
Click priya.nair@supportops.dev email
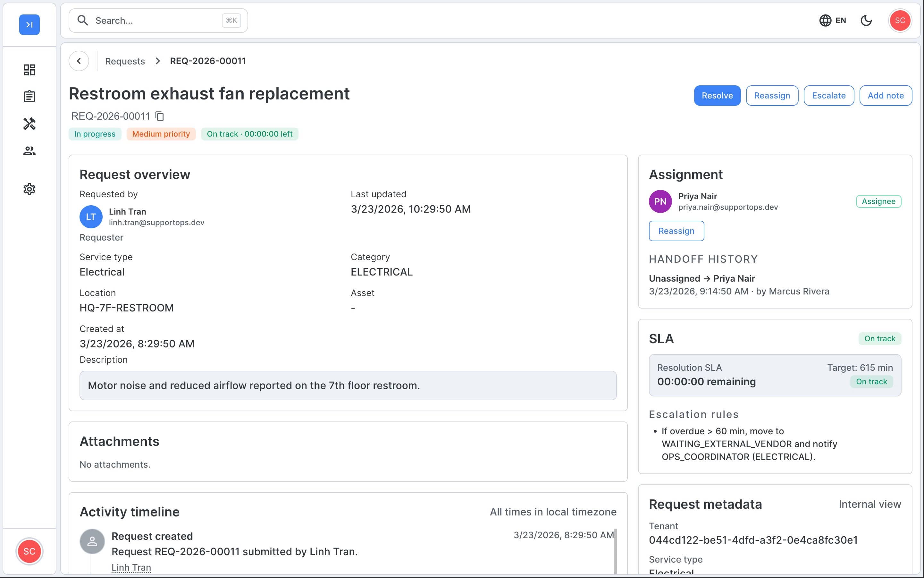point(728,207)
